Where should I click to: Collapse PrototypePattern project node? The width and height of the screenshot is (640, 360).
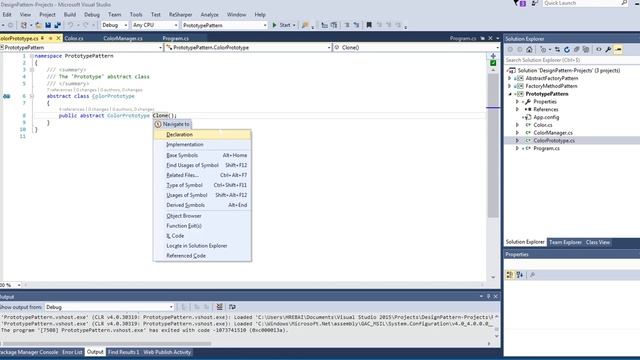pos(510,94)
